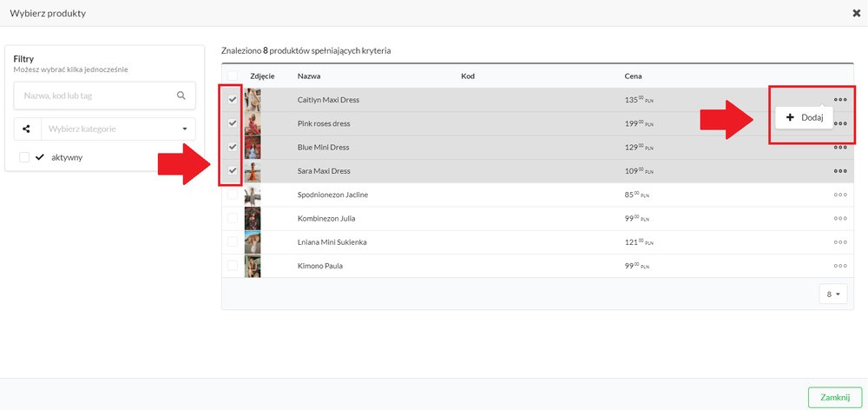Open the three-dot menu for Caitlyn Maxi Dress
The height and width of the screenshot is (410, 868).
click(x=839, y=100)
